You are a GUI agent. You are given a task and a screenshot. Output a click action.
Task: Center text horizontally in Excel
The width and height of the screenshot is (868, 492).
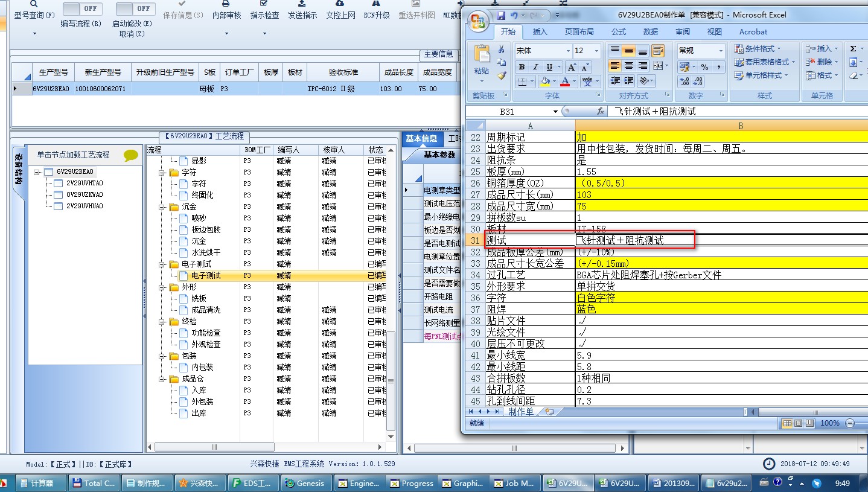coord(629,66)
